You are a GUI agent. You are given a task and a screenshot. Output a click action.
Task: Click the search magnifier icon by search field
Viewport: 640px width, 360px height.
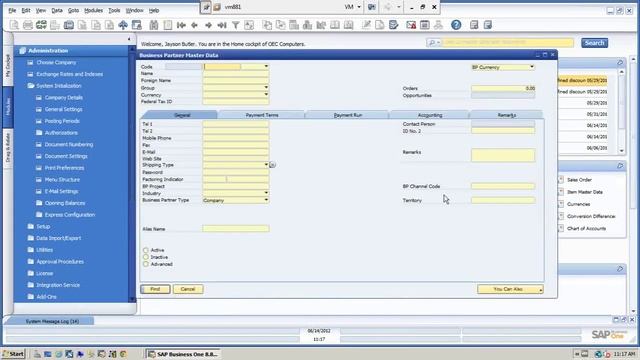coord(432,43)
